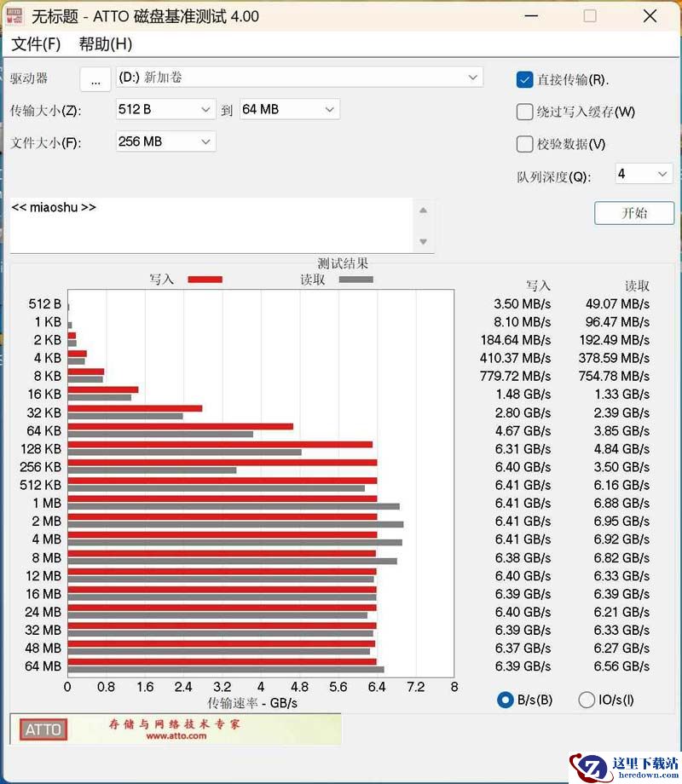Expand the (D:) 新加卷 drive dropdown

pyautogui.click(x=299, y=78)
